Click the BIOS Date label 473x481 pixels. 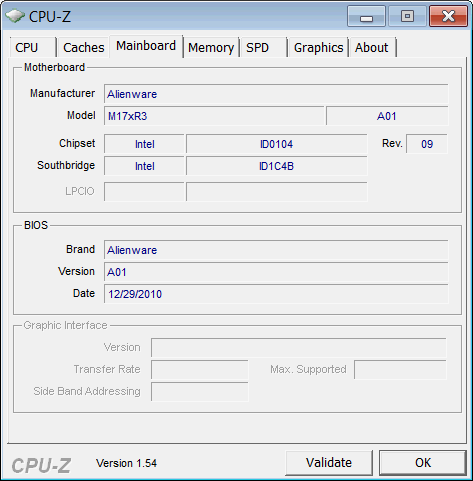pos(84,293)
